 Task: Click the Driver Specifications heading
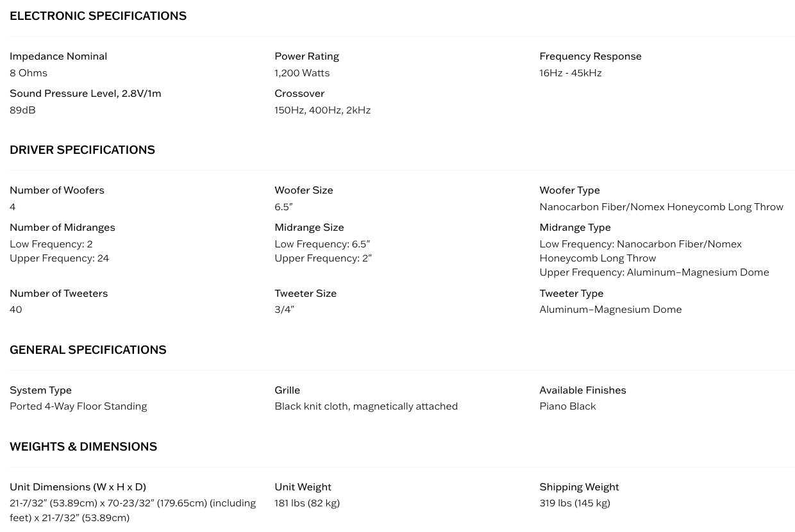coord(82,149)
